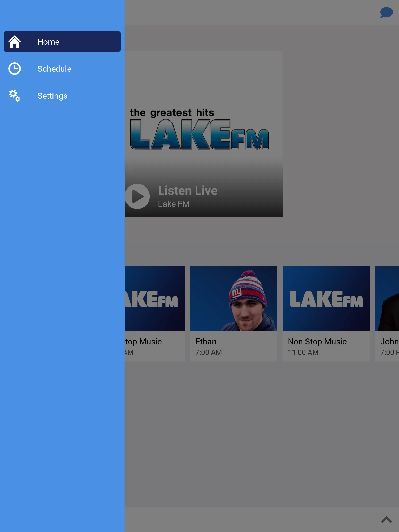The width and height of the screenshot is (399, 532).
Task: Select the Home menu label
Action: [x=48, y=42]
